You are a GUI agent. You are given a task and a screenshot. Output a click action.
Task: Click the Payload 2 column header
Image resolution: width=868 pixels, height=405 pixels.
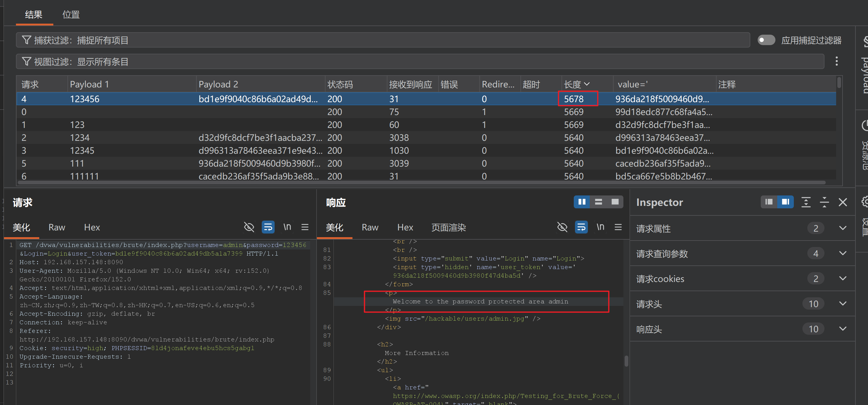(x=261, y=84)
